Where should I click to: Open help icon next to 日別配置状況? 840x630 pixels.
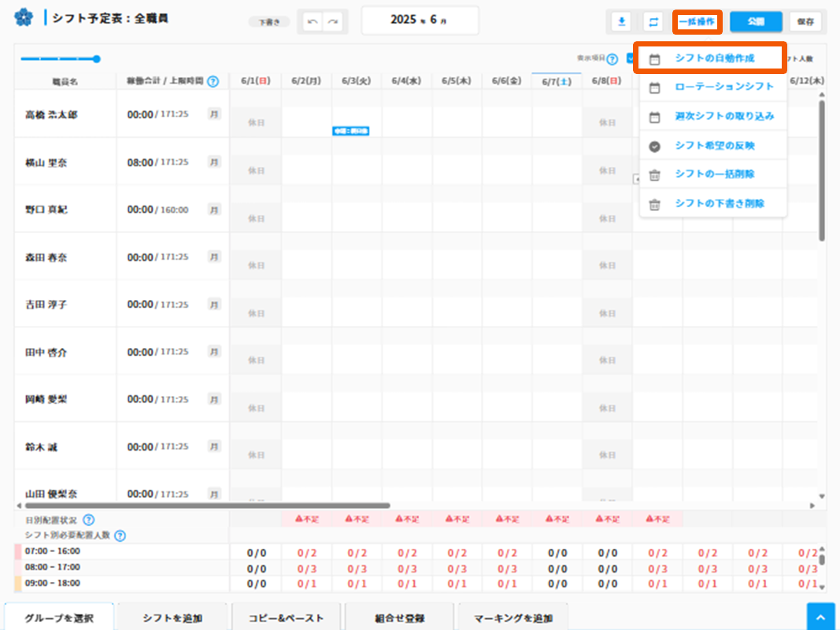click(89, 520)
